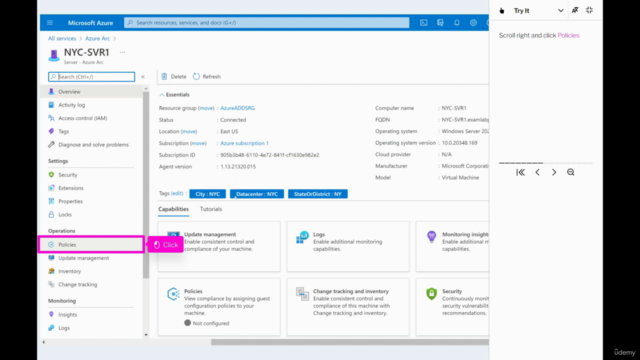
Task: Open the Update management capability card
Action: coord(219,247)
